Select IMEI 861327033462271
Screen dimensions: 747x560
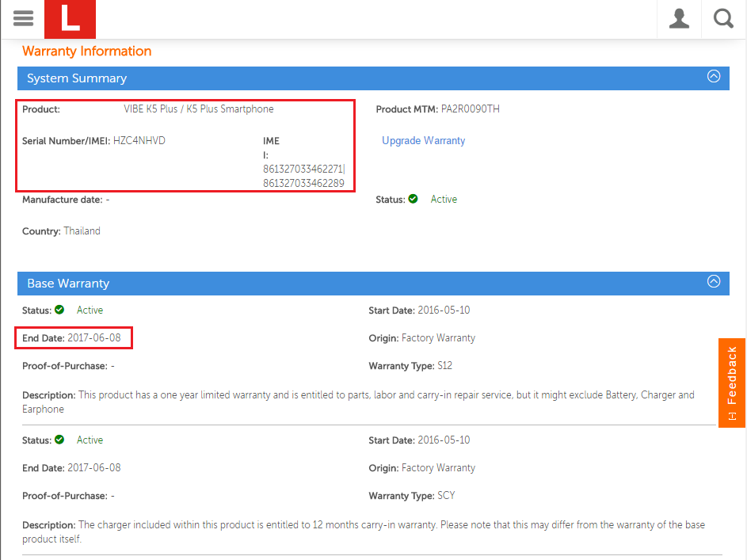tap(303, 169)
